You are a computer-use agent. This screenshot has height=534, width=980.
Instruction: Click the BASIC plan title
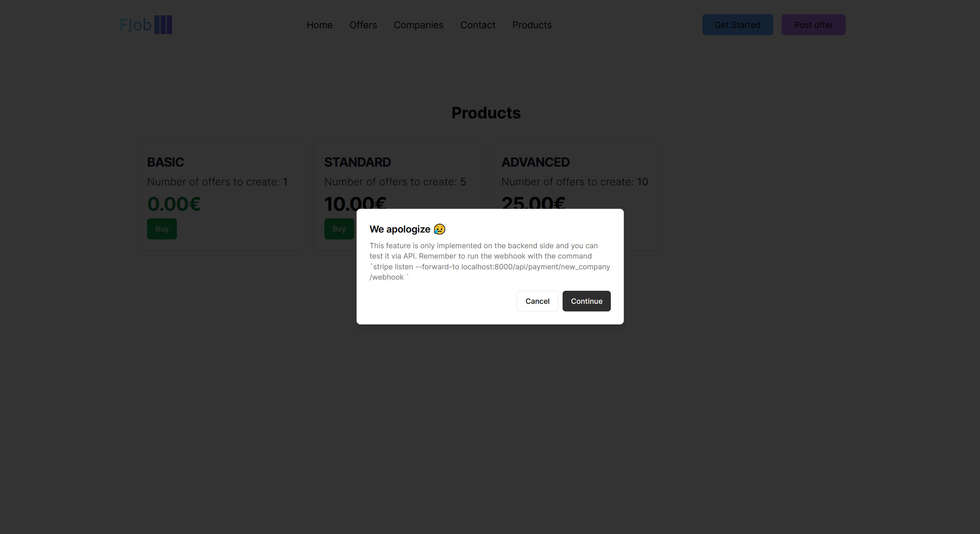(165, 162)
